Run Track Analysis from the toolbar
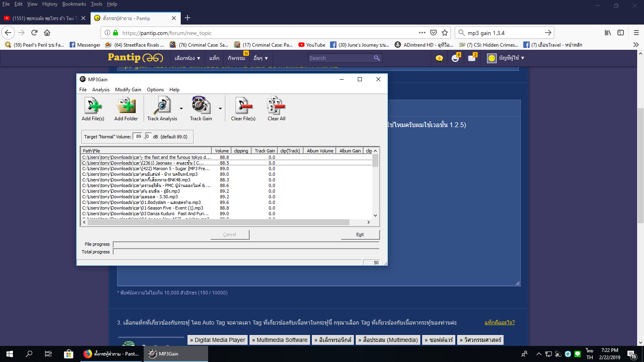 pyautogui.click(x=162, y=109)
